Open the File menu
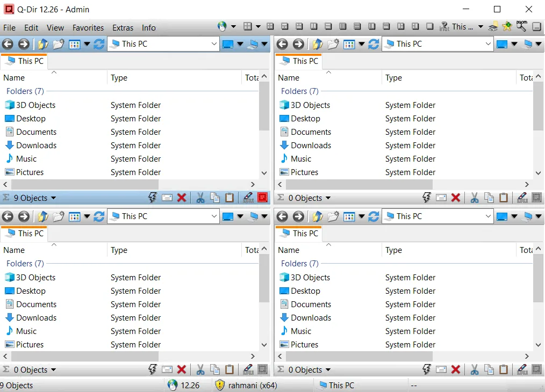Screen dimensions: 545x392 (9, 28)
